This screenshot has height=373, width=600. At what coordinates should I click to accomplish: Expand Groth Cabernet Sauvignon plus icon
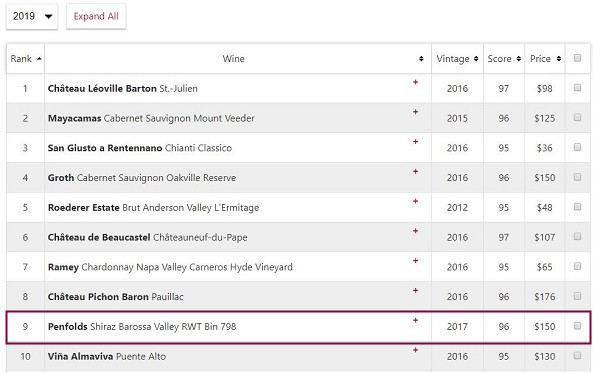pyautogui.click(x=415, y=171)
